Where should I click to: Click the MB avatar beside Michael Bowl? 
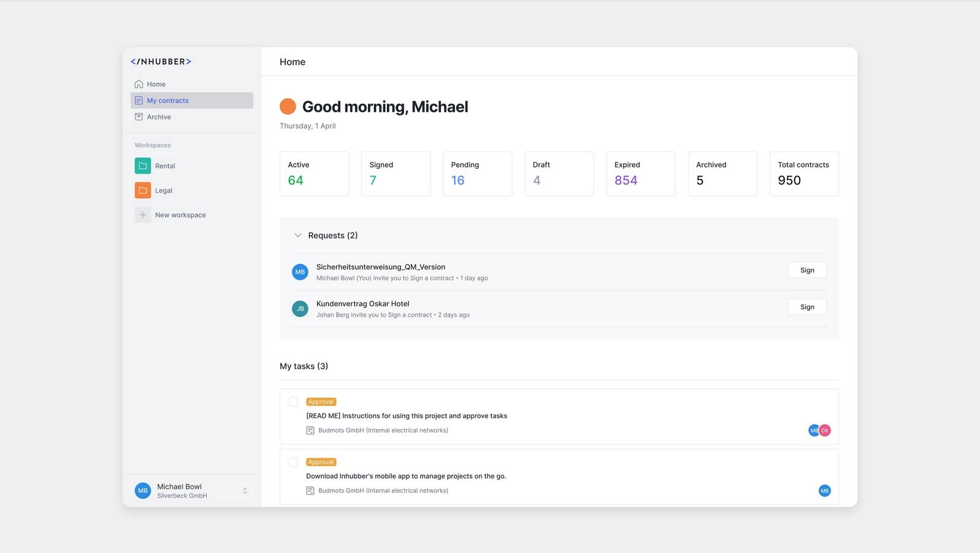[x=143, y=490]
